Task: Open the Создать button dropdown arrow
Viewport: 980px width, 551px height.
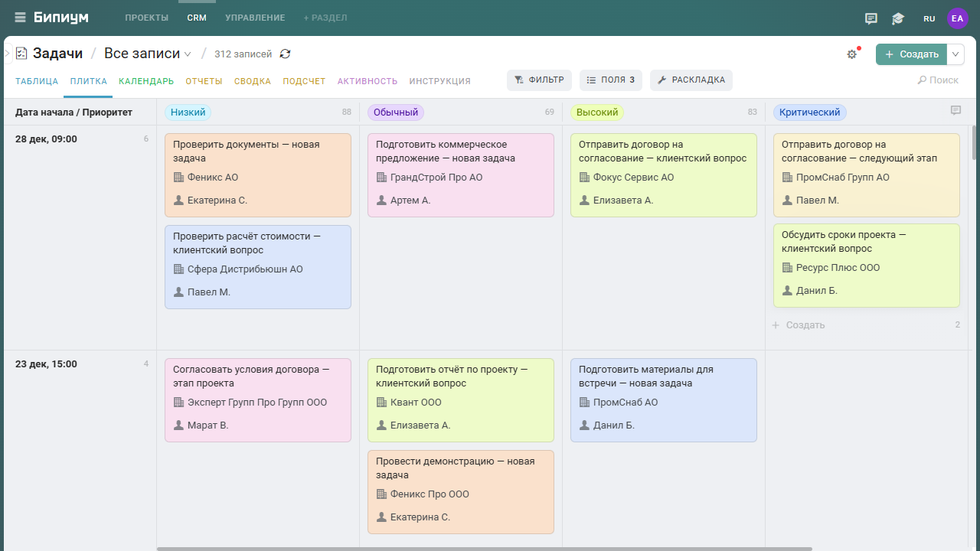Action: click(956, 54)
